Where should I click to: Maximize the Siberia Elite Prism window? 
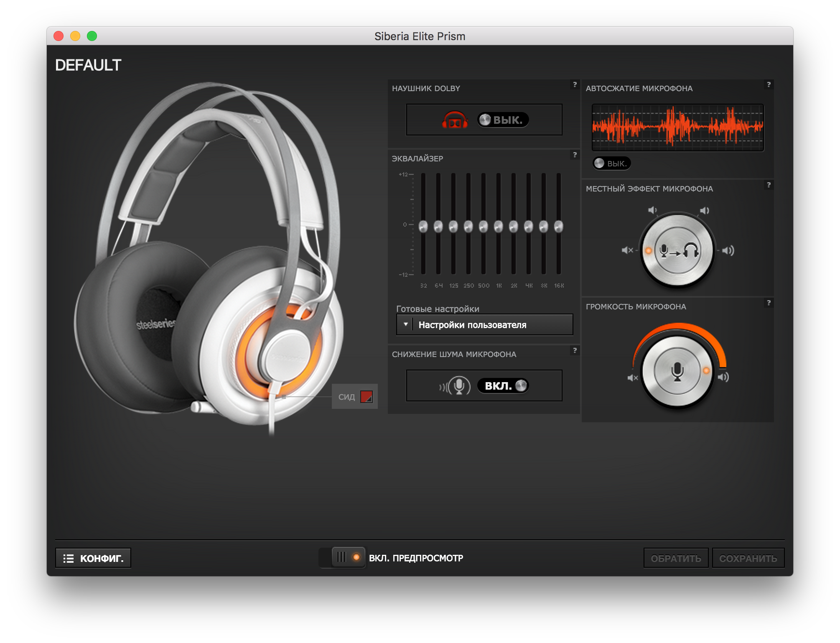point(92,36)
